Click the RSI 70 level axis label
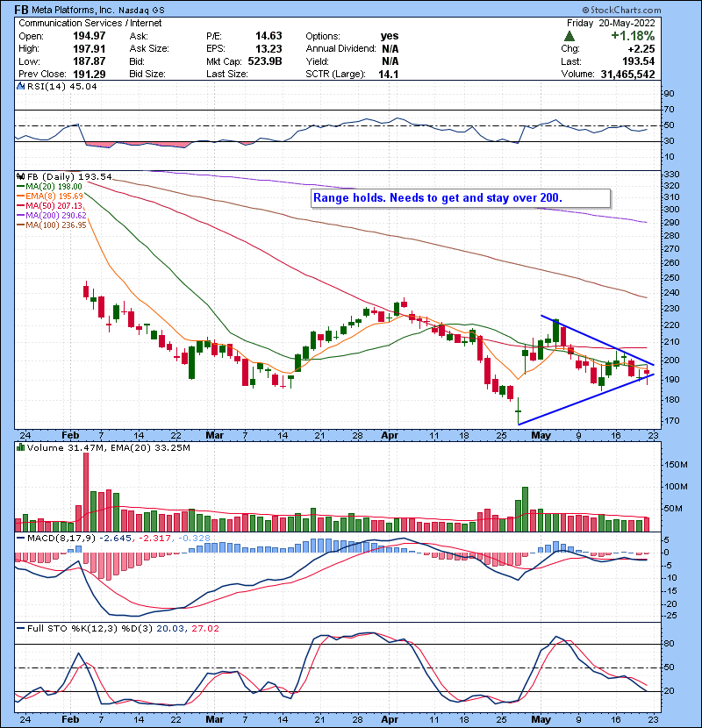This screenshot has width=702, height=728. (x=669, y=110)
